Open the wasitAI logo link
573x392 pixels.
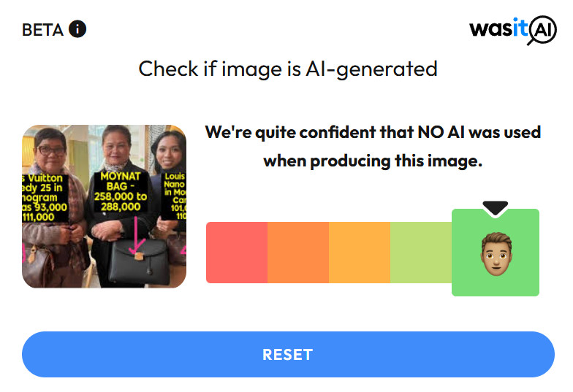point(512,29)
